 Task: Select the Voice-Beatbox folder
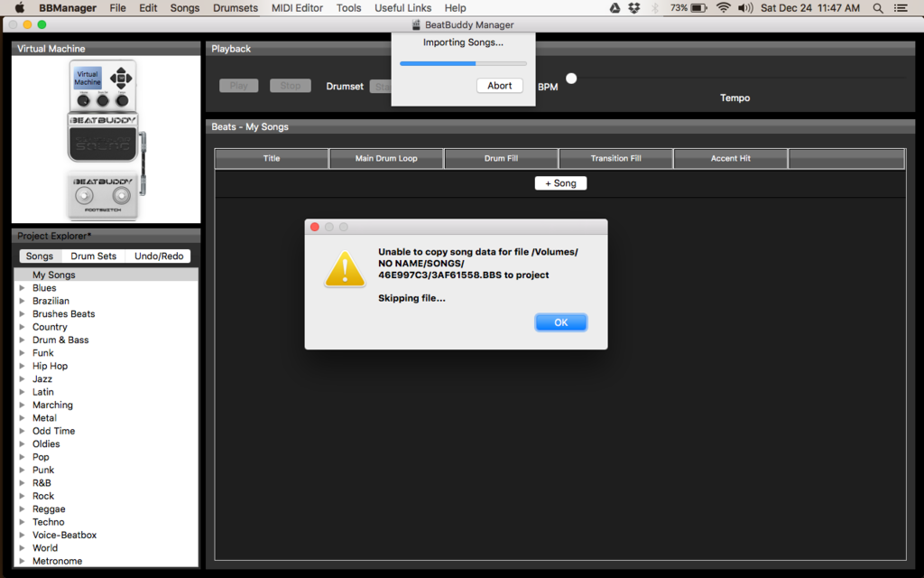[64, 535]
